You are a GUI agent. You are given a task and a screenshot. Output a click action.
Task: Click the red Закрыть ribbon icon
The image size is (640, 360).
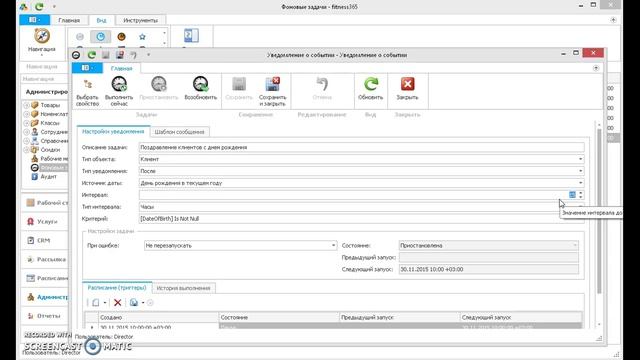(407, 84)
